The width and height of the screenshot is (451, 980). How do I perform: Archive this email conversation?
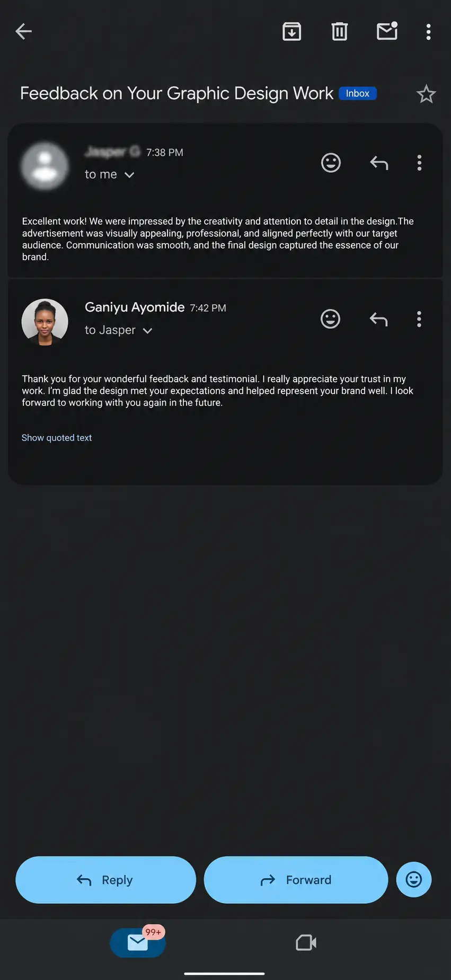(x=292, y=32)
